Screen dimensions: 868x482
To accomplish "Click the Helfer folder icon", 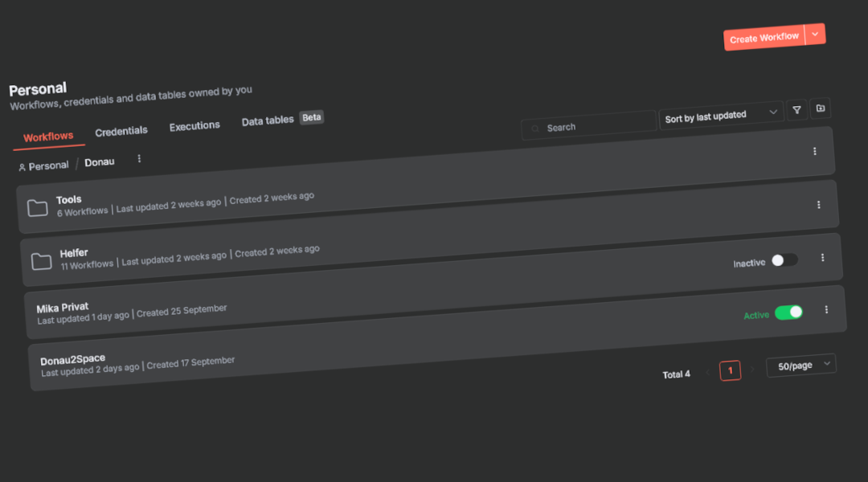I will pos(41,262).
